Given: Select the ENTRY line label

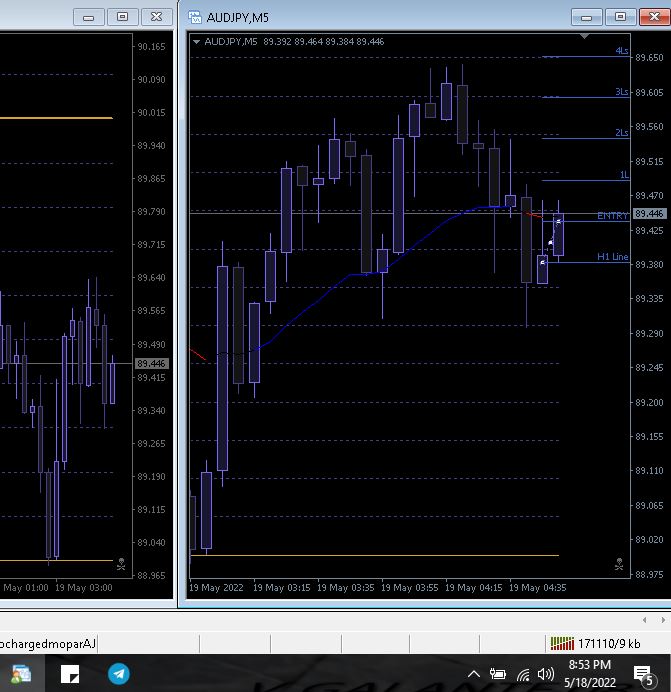Looking at the screenshot, I should [612, 216].
